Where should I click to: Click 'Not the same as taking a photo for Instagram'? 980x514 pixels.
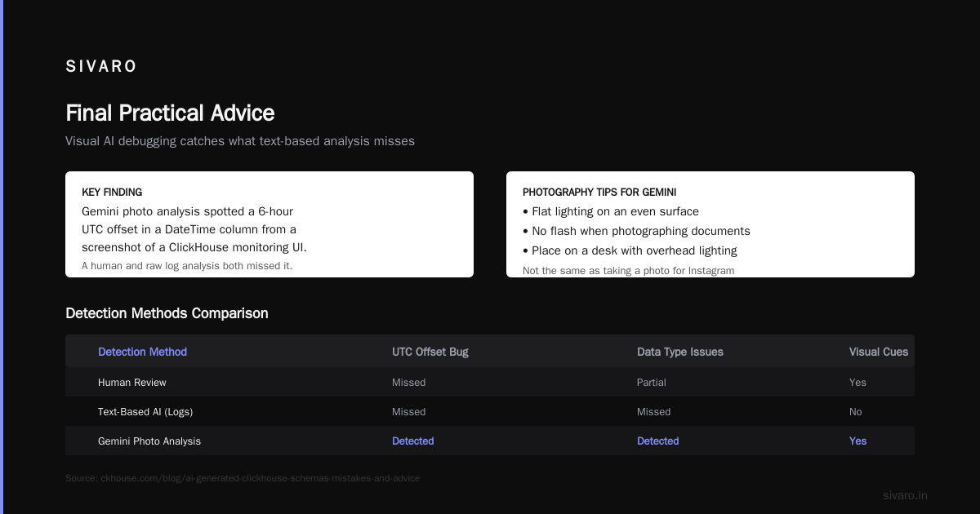(x=628, y=271)
